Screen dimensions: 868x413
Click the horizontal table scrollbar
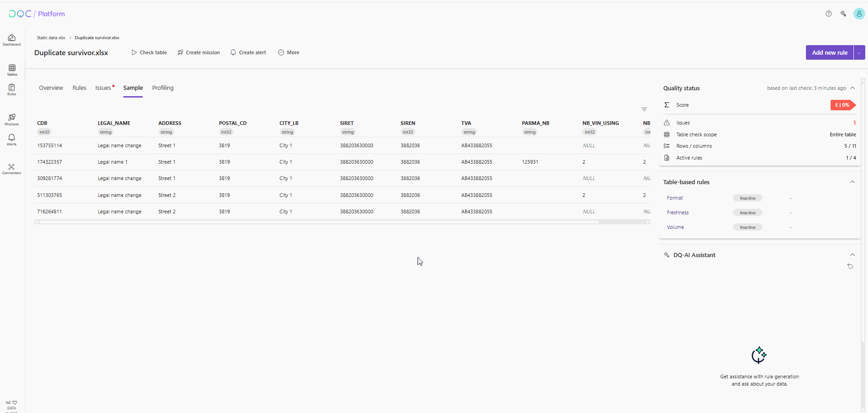tap(319, 222)
